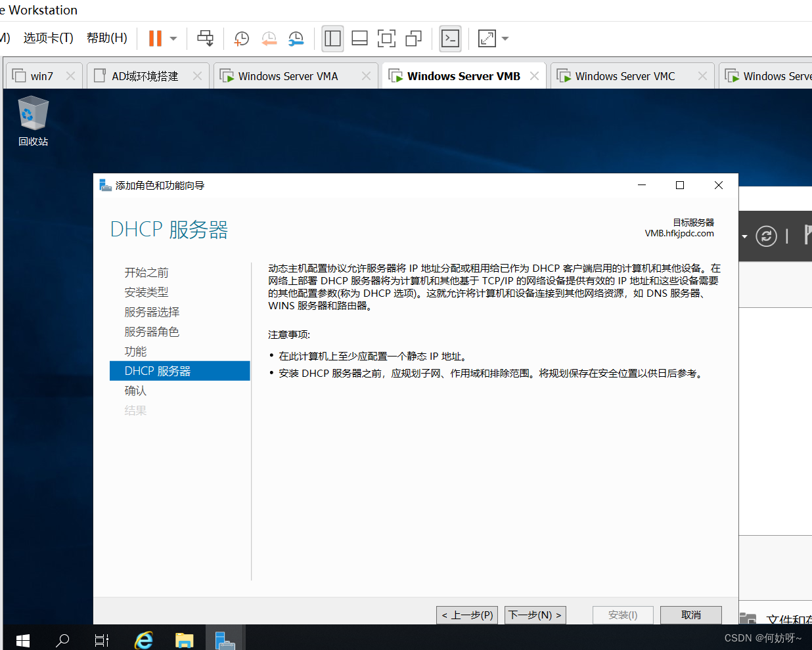Expand the power options dropdown arrow
Screen dimensions: 812x650
click(173, 39)
